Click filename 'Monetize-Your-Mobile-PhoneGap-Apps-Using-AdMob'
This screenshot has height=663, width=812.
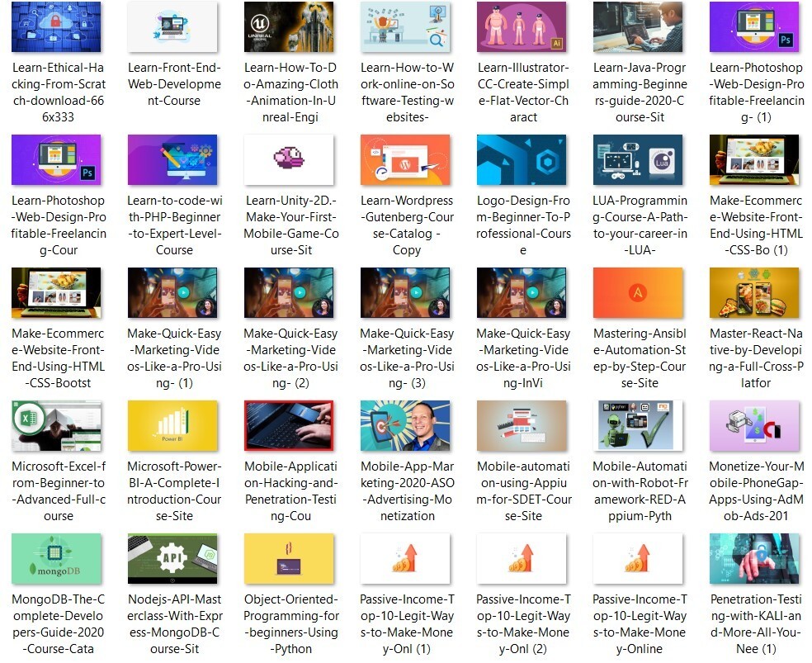point(756,491)
